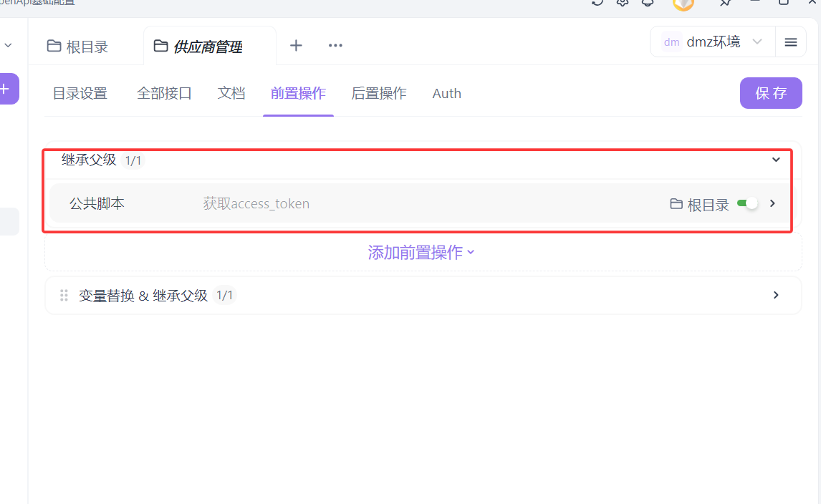Open the settings gear in the title bar
The width and height of the screenshot is (821, 504).
622,3
